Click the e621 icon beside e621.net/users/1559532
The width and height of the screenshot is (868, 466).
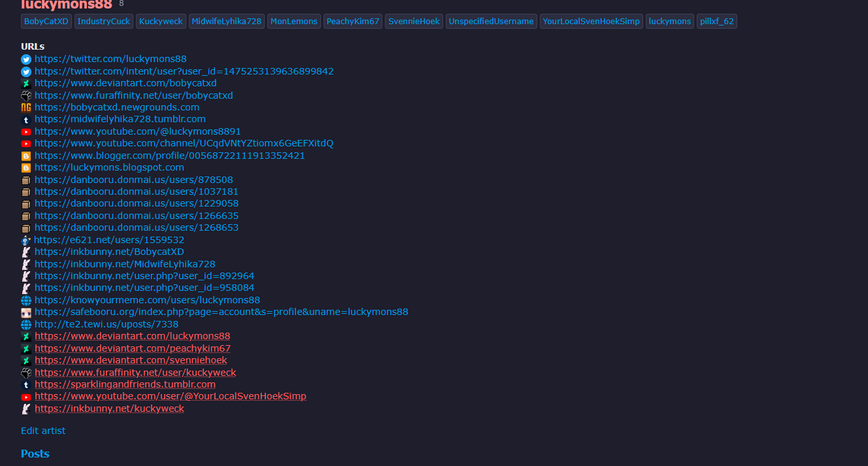pos(26,241)
